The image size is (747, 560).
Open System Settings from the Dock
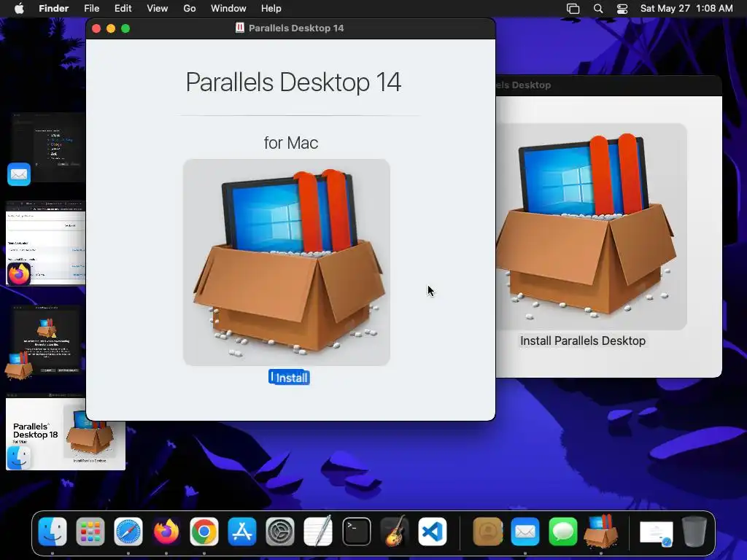pyautogui.click(x=279, y=532)
